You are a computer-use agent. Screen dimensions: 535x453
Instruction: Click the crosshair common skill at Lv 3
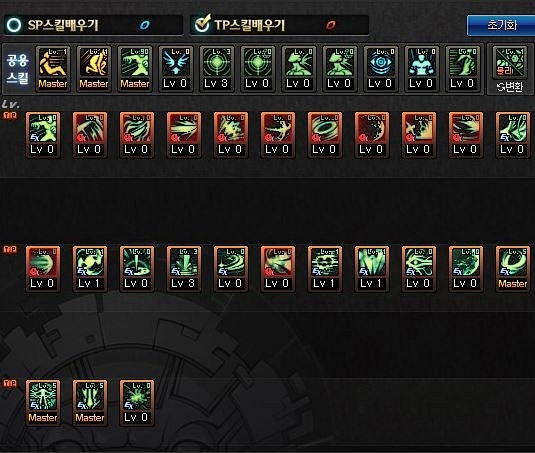(216, 69)
